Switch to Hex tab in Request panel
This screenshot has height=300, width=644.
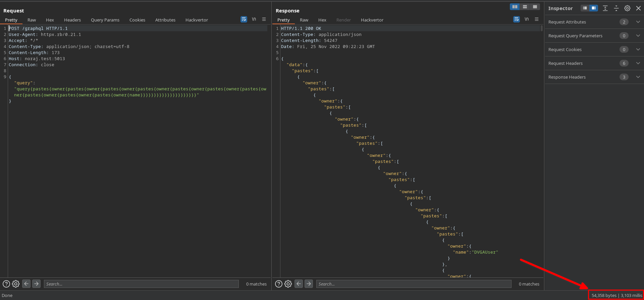[x=50, y=20]
